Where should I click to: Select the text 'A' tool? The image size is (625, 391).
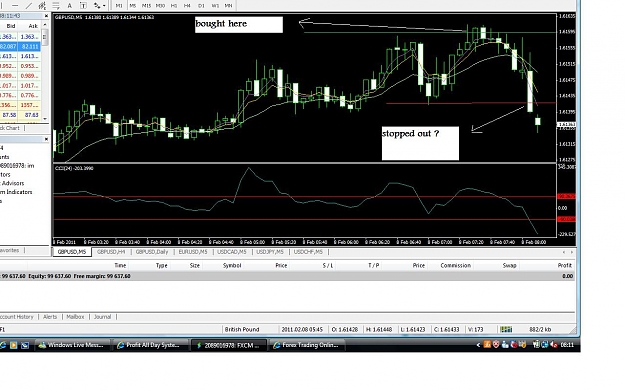(x=69, y=5)
